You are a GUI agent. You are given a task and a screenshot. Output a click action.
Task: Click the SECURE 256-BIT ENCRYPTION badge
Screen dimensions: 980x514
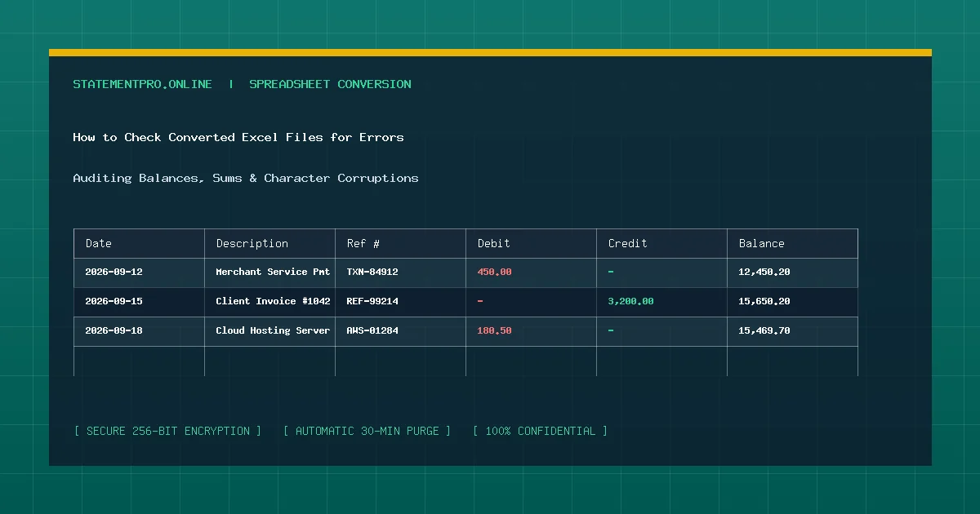pyautogui.click(x=167, y=431)
